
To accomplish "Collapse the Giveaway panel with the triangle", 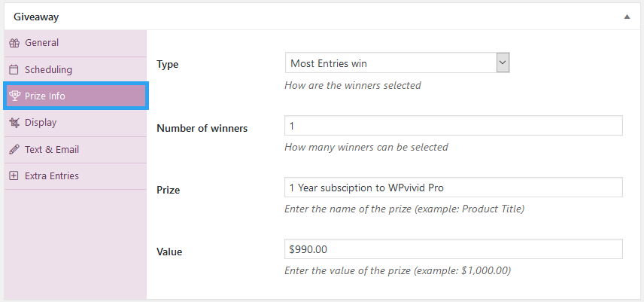I will pyautogui.click(x=627, y=17).
